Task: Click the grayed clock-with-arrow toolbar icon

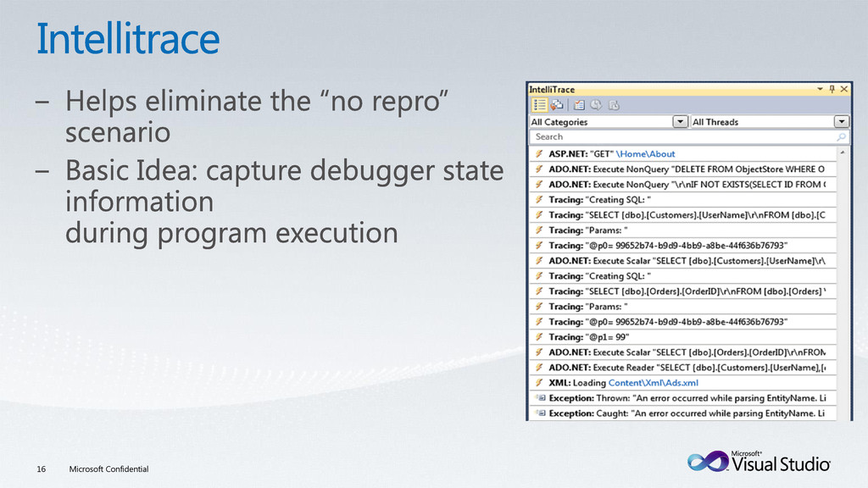Action: tap(596, 104)
